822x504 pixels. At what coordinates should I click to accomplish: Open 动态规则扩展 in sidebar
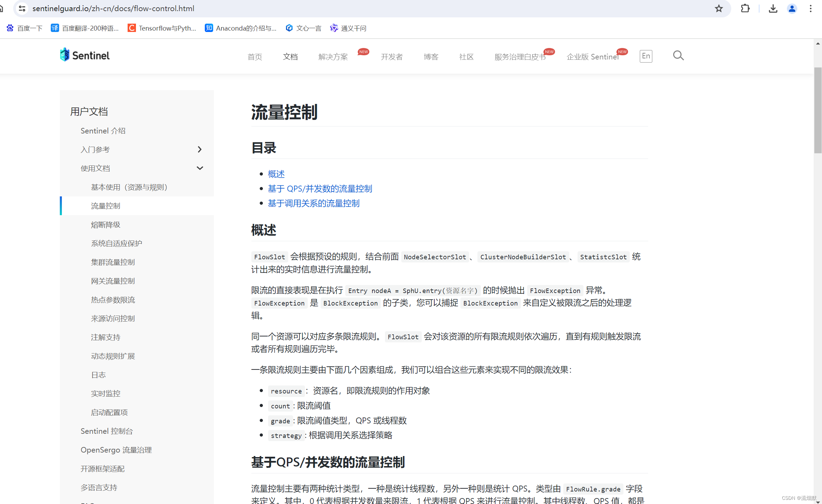point(113,356)
